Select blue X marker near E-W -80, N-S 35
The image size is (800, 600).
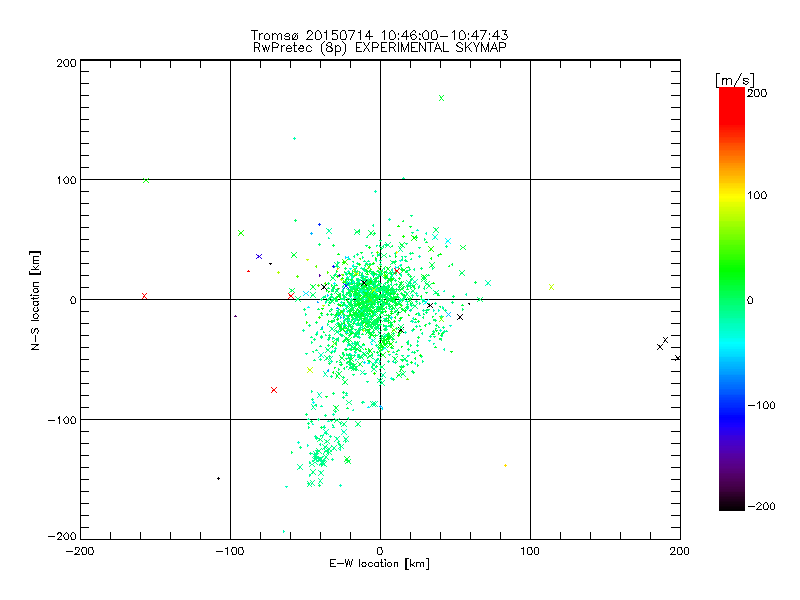click(x=259, y=257)
